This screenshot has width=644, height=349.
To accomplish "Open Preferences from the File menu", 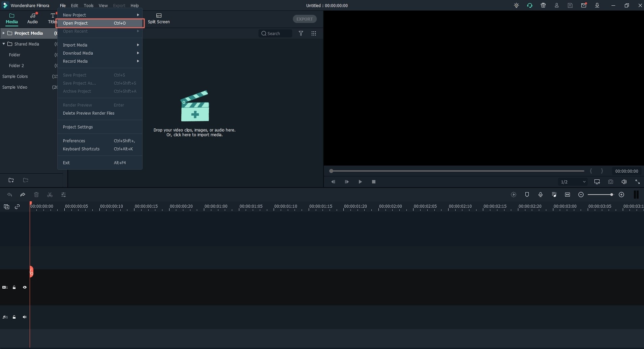I will pos(100,141).
